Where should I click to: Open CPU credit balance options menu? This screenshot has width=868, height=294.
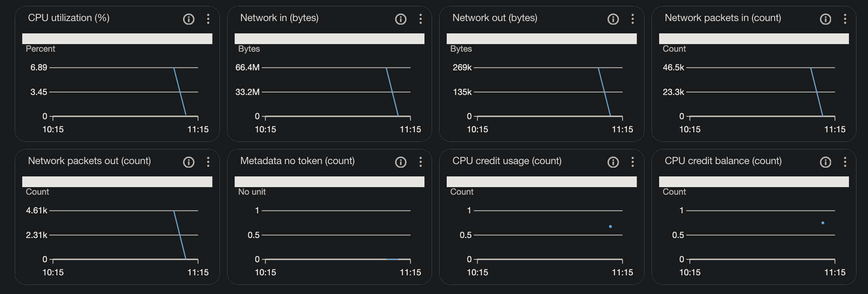pyautogui.click(x=845, y=162)
